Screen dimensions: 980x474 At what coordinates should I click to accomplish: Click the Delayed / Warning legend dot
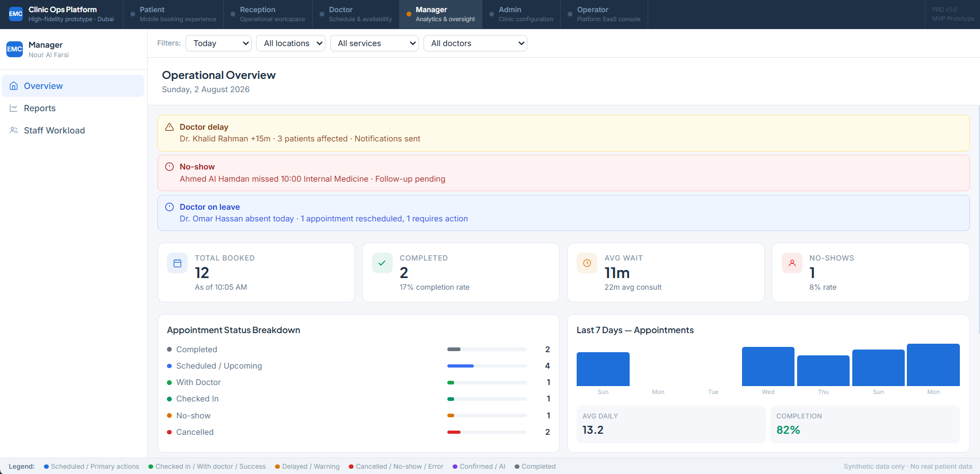point(277,467)
